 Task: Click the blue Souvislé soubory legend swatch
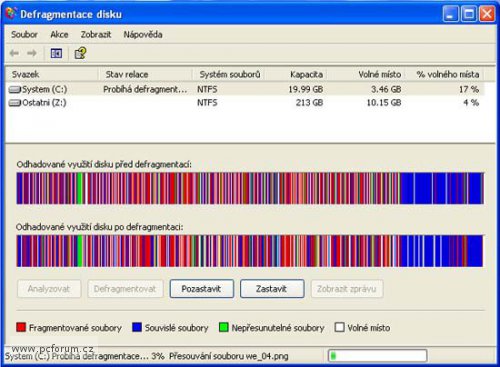coord(137,327)
